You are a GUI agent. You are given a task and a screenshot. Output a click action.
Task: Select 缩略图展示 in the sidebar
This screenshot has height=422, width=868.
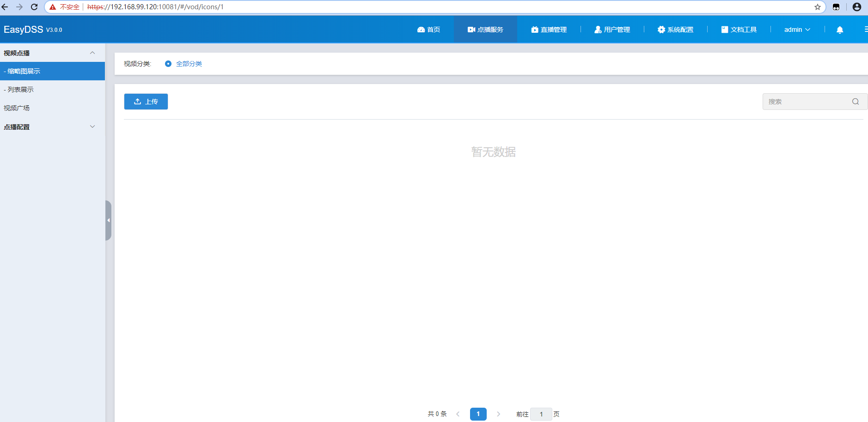click(x=52, y=71)
